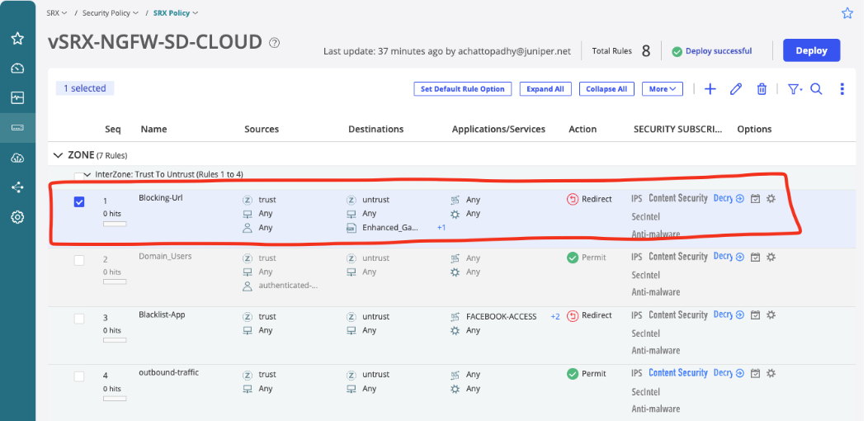Add a new rule with plus icon

point(710,89)
